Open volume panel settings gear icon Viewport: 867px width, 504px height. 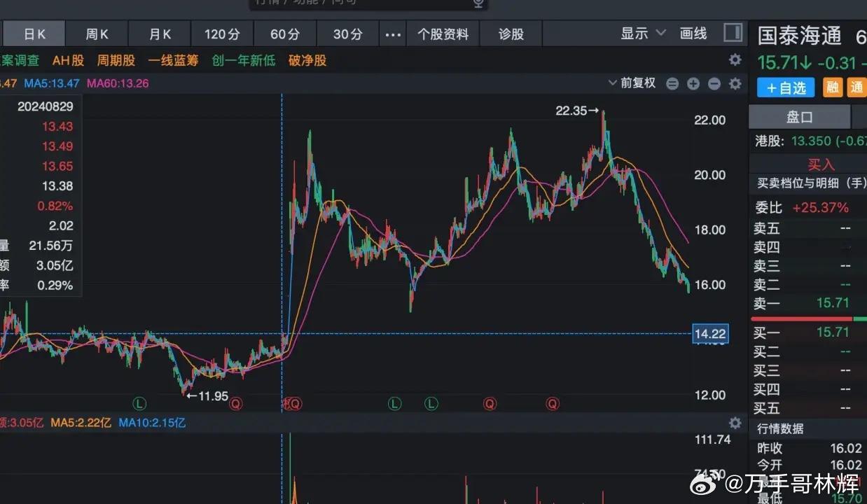coord(735,423)
